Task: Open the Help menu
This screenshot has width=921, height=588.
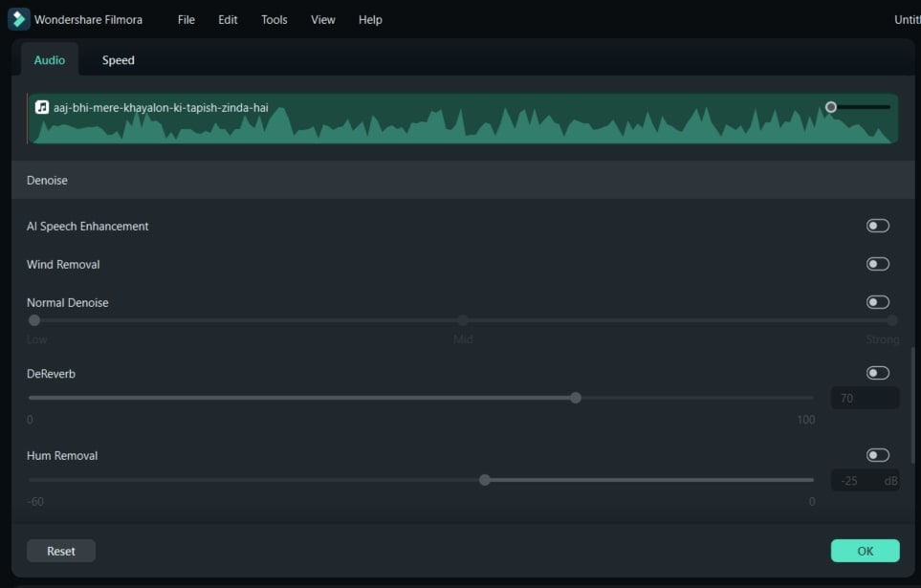Action: coord(371,19)
